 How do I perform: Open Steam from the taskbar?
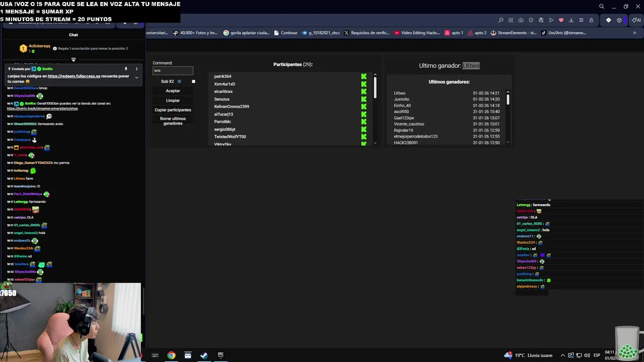(204, 355)
